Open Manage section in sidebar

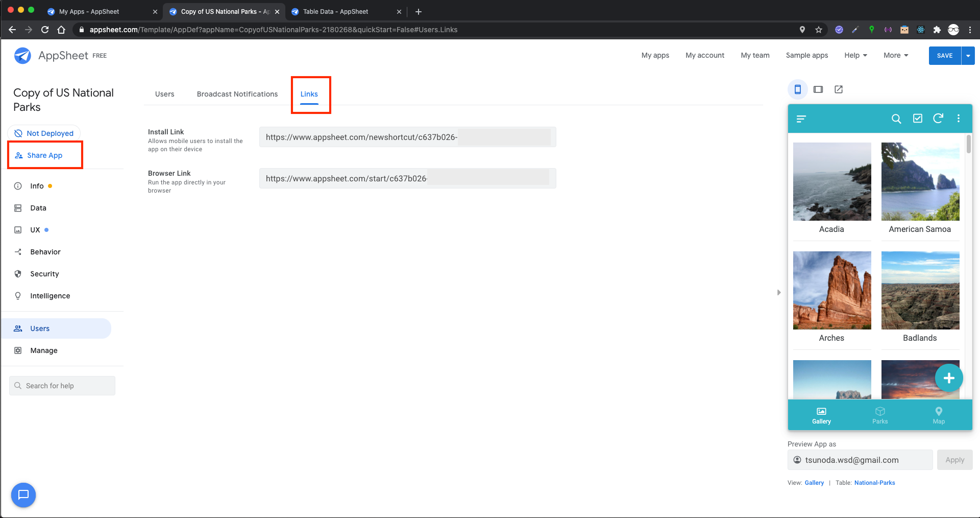[44, 350]
